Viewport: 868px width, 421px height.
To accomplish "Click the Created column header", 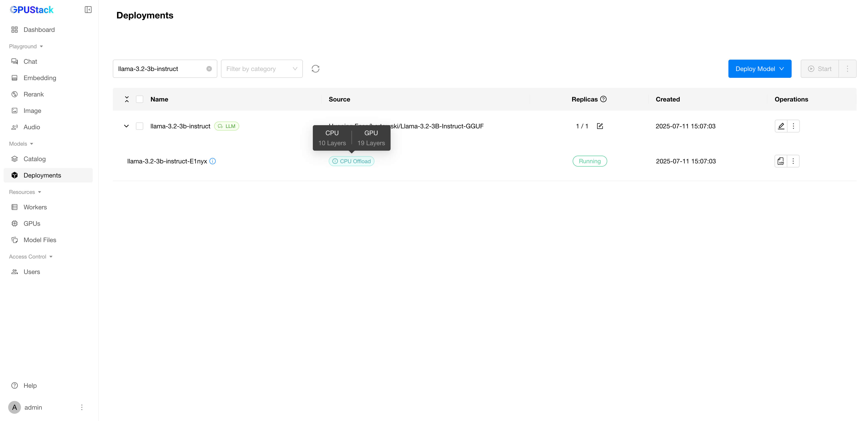I will (x=667, y=99).
